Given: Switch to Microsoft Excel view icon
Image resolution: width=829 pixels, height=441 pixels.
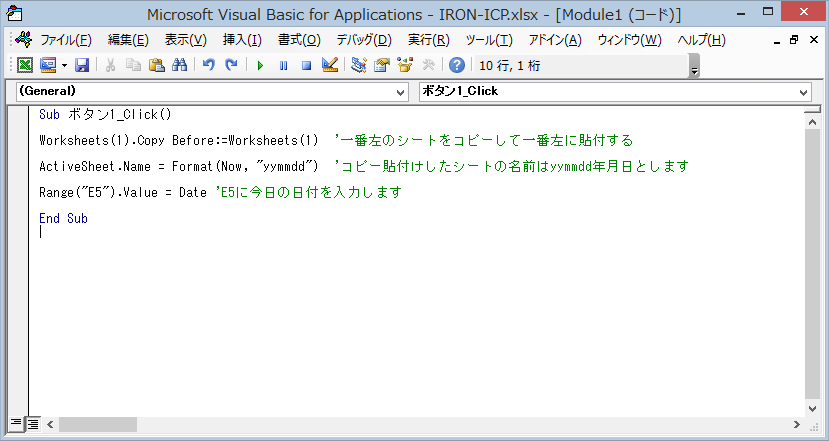Looking at the screenshot, I should pyautogui.click(x=24, y=65).
